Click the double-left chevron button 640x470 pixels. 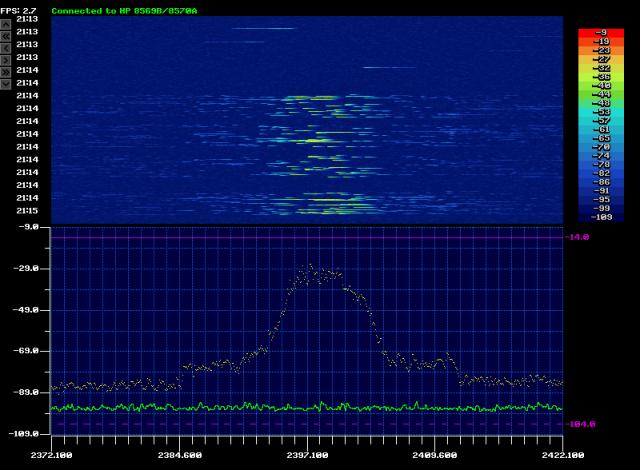(6, 36)
